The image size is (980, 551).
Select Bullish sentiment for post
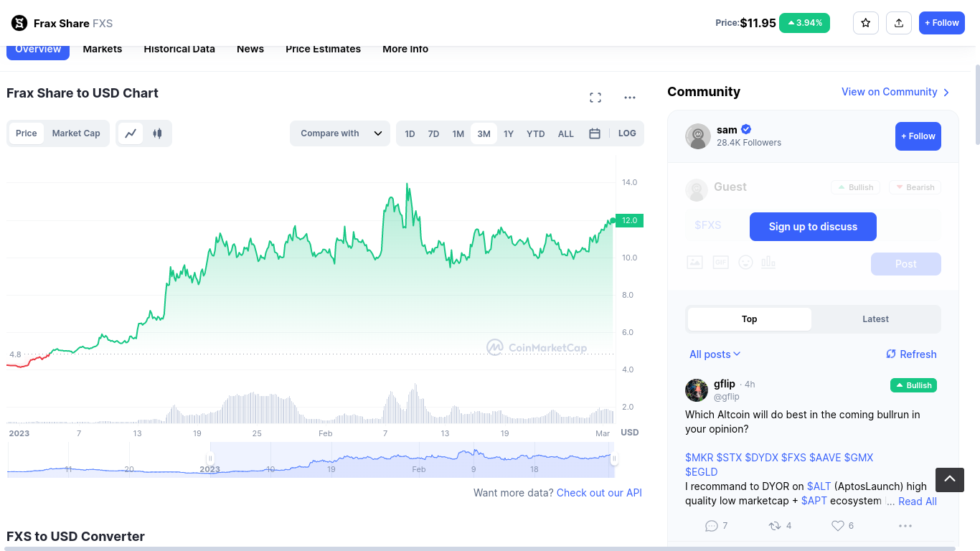pyautogui.click(x=855, y=187)
